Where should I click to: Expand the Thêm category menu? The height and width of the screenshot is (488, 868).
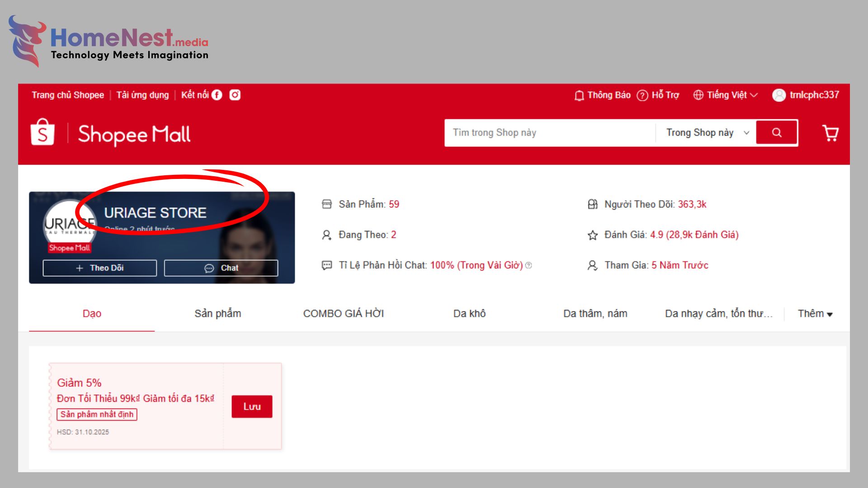click(815, 314)
